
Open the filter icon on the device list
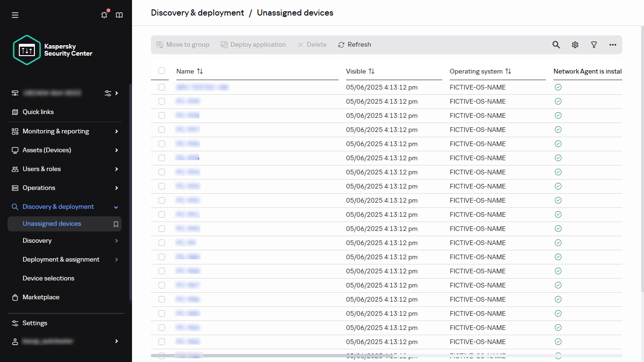click(594, 44)
